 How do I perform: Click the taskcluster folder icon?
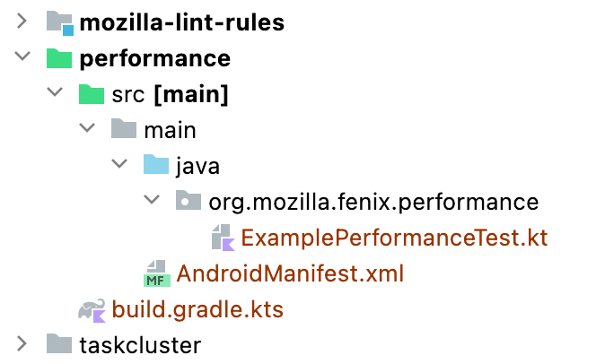click(x=59, y=344)
